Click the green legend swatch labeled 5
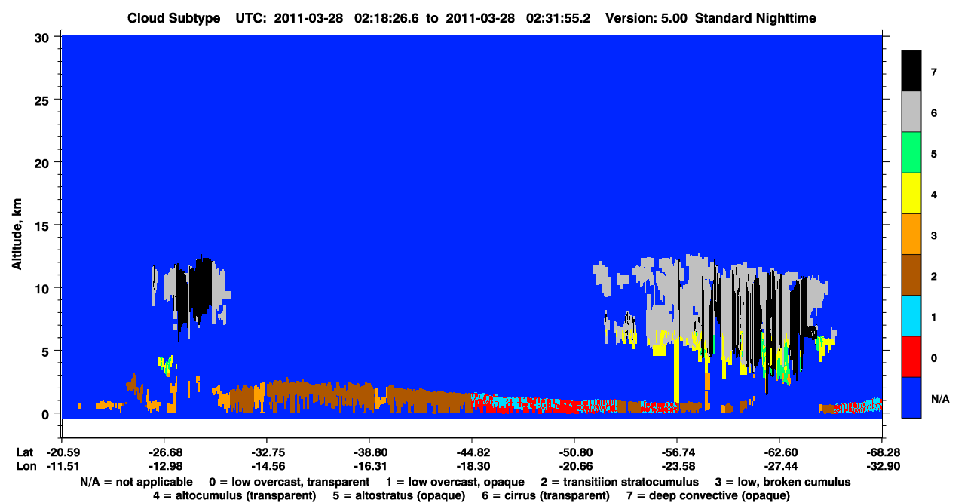The height and width of the screenshot is (503, 980). tap(911, 153)
